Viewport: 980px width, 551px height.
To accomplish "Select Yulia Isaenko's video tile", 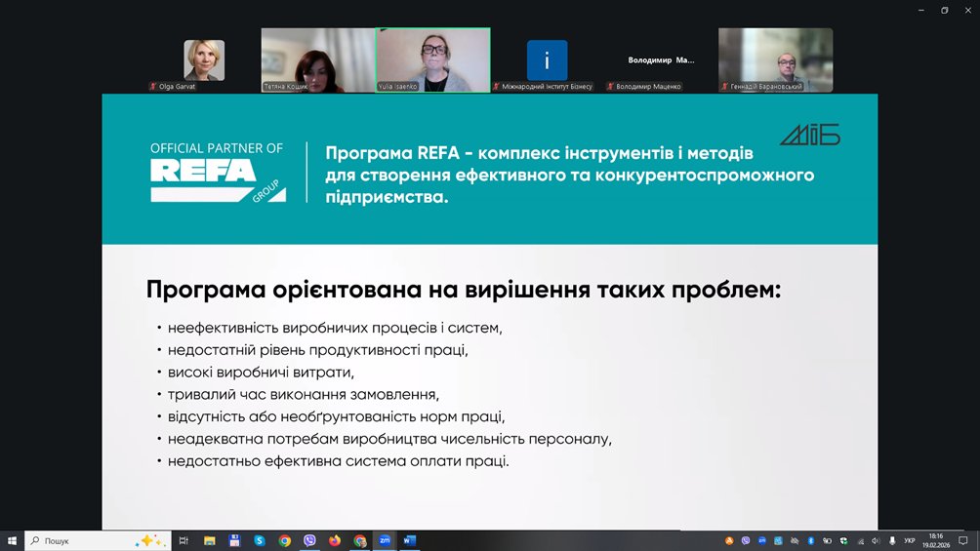I will [x=432, y=60].
